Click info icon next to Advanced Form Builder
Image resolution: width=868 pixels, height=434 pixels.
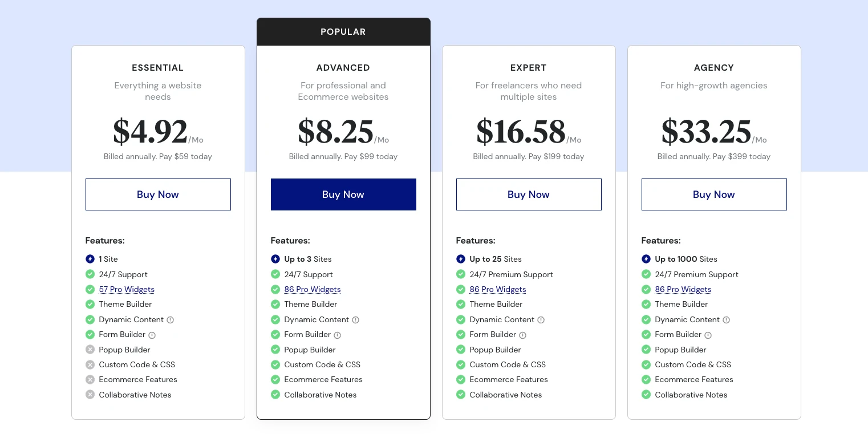(x=337, y=335)
